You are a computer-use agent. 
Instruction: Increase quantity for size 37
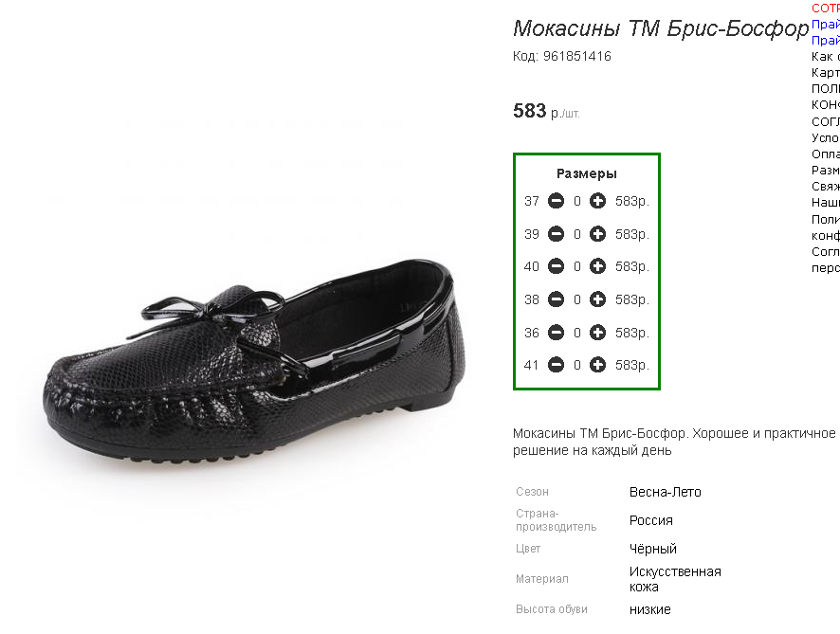coord(597,201)
